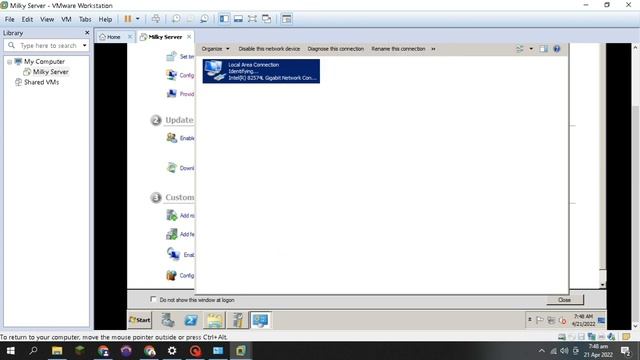This screenshot has height=360, width=640.
Task: Close the Milky Server tab
Action: pos(189,37)
